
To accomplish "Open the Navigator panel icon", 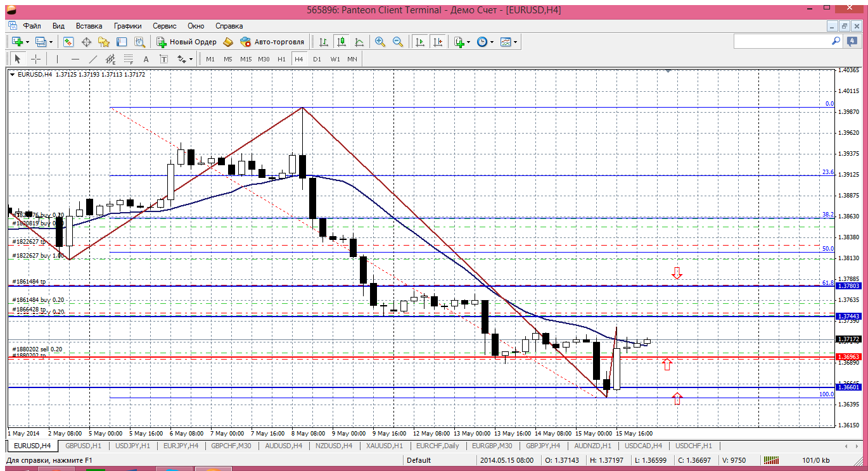I will [x=104, y=42].
